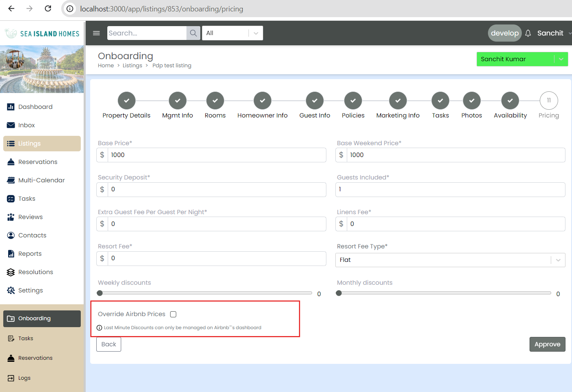
Task: Open Reports in sidebar
Action: tap(42, 254)
